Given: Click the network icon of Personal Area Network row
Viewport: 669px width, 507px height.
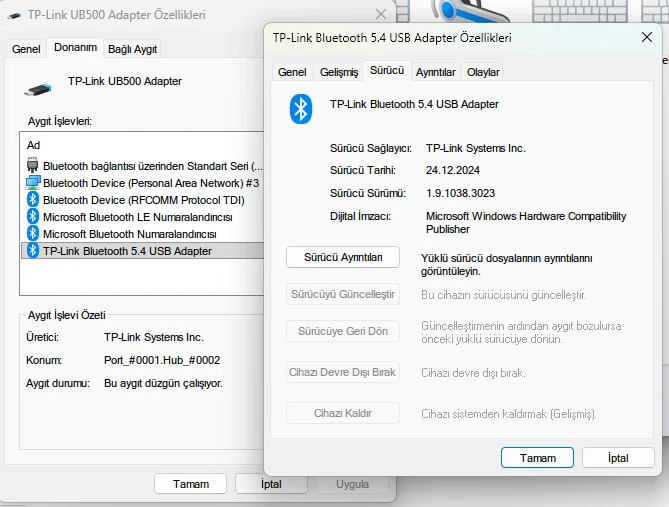Looking at the screenshot, I should 33,182.
